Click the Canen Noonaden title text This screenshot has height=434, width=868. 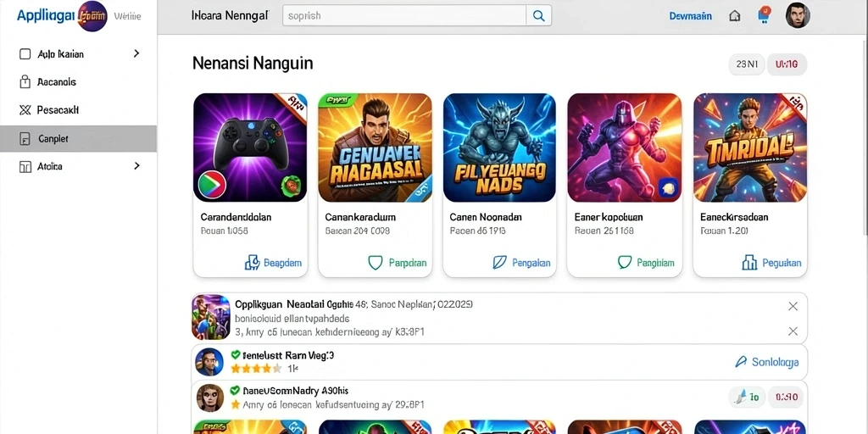486,217
